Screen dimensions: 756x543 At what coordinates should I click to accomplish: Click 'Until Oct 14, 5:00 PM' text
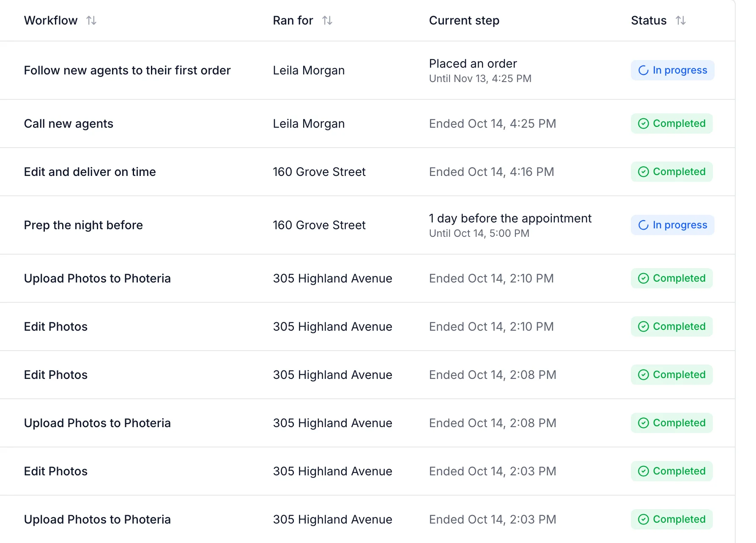pos(479,233)
